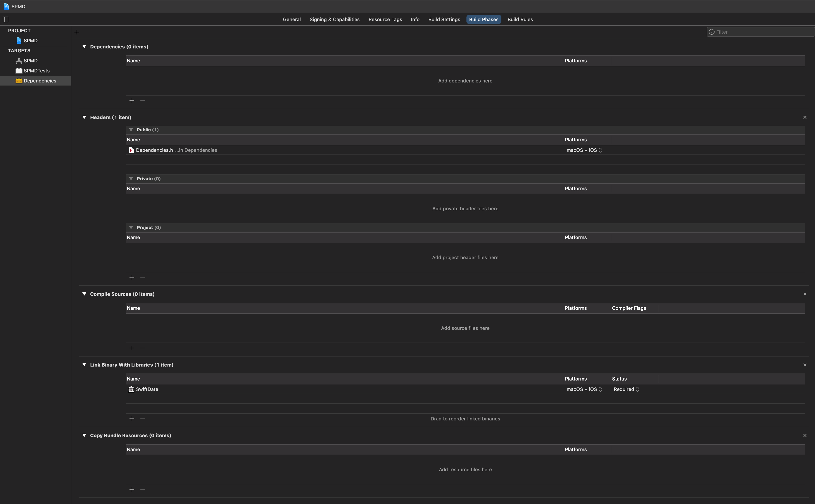Select SPMD project in sidebar

[30, 41]
